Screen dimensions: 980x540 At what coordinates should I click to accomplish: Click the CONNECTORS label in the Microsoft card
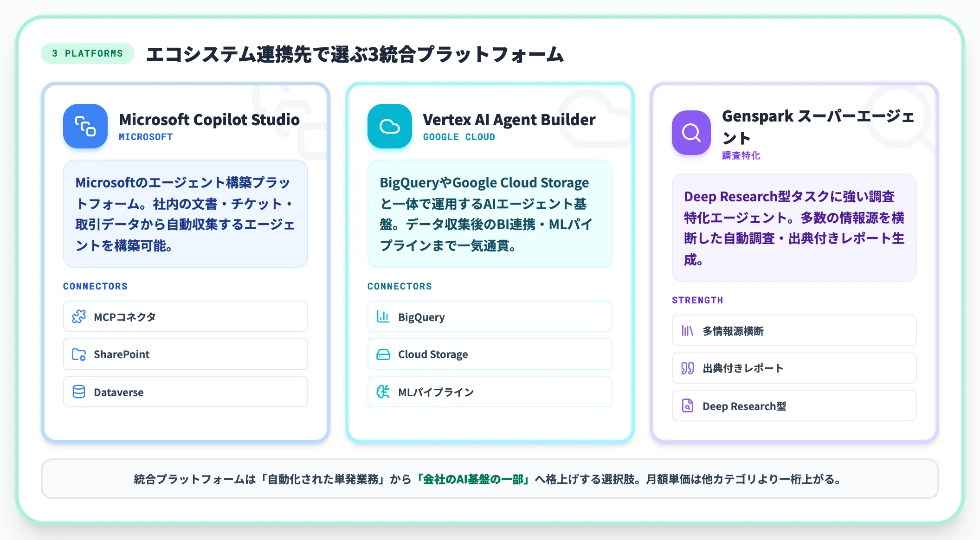click(x=95, y=286)
